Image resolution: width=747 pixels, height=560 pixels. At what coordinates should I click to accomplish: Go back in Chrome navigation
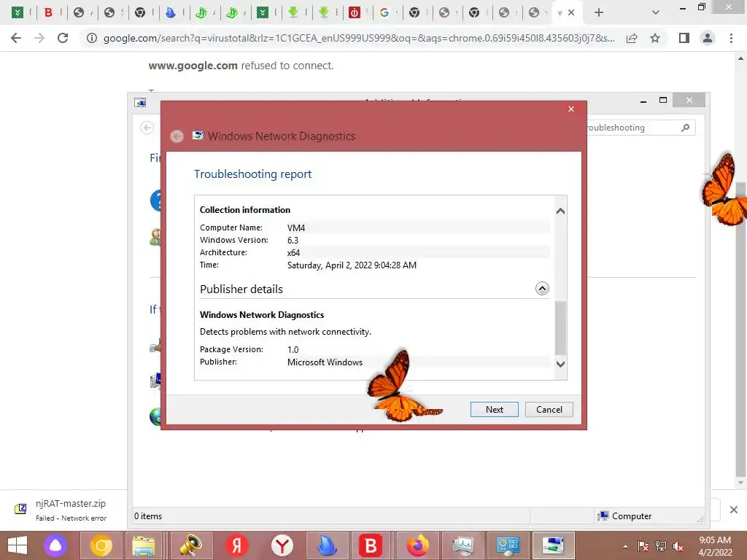[16, 38]
